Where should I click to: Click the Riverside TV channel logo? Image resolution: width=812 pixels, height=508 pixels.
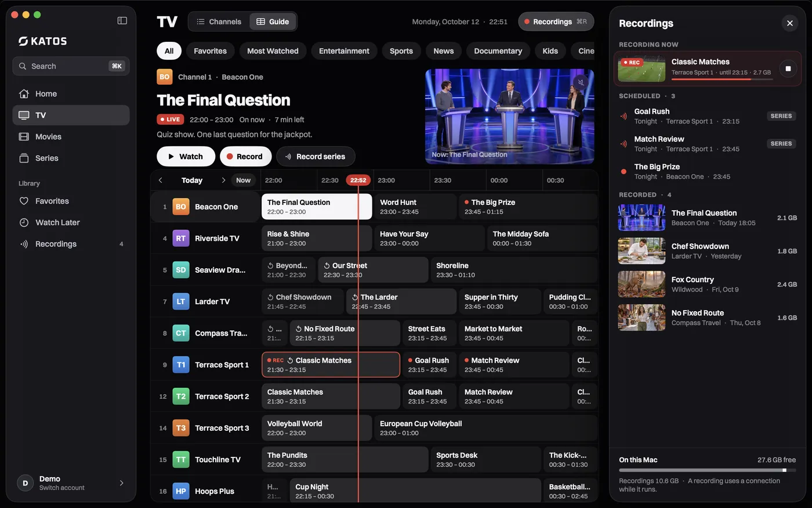[x=181, y=239]
